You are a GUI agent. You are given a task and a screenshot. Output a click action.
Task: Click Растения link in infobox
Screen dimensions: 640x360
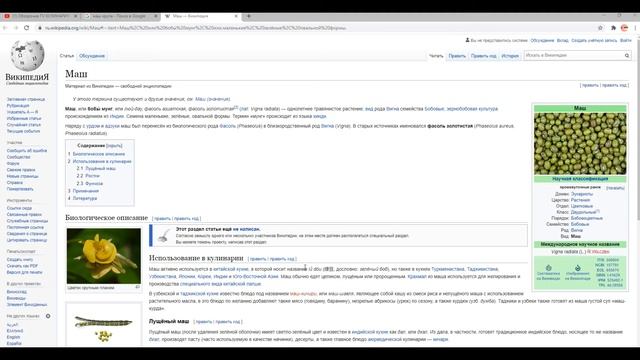point(580,200)
